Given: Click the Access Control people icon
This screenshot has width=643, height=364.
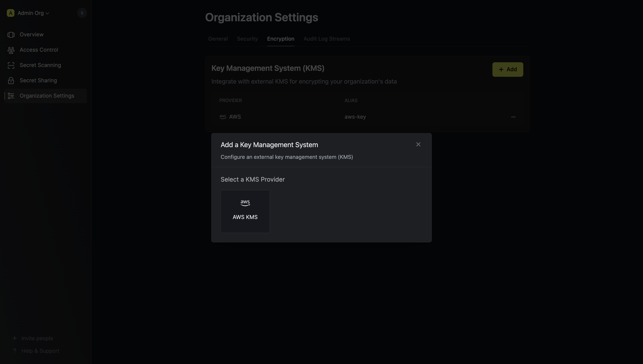Looking at the screenshot, I should (11, 50).
